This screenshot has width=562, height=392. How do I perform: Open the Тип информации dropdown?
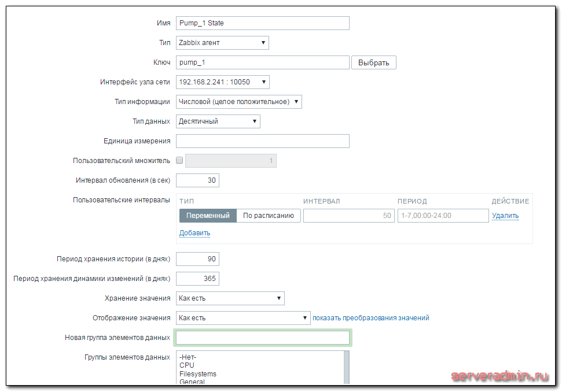tap(238, 102)
